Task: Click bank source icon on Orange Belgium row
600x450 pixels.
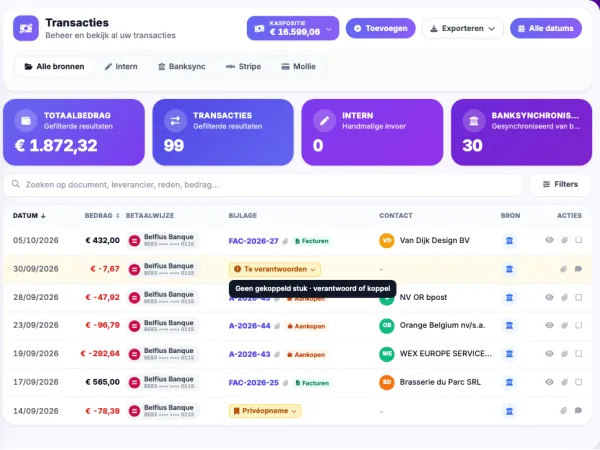Action: click(x=509, y=326)
